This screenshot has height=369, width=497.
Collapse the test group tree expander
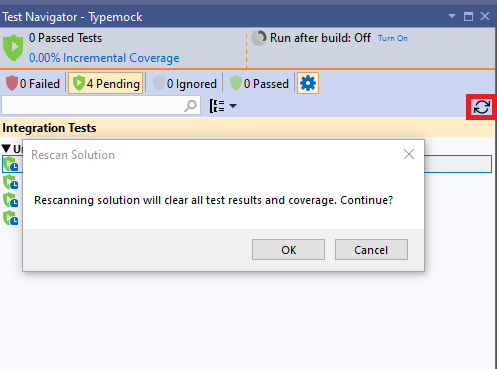[6, 148]
